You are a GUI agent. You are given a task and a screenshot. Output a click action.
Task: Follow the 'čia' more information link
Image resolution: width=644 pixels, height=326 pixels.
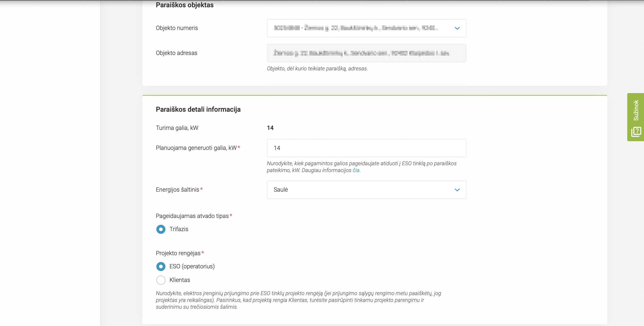(x=356, y=170)
